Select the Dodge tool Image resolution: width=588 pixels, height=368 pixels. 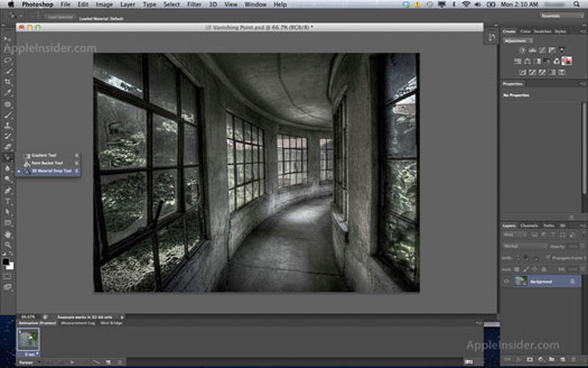tap(8, 179)
